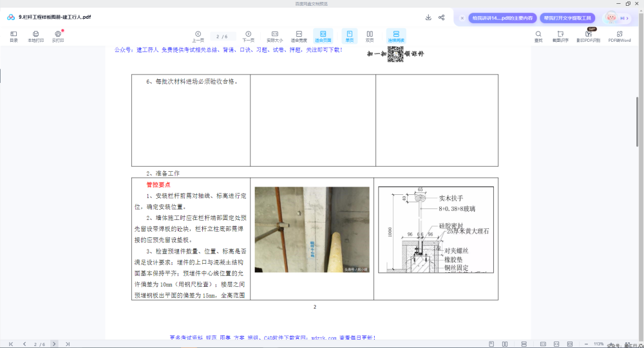Click fit page icon in bottom status bar
Image resolution: width=644 pixels, height=348 pixels.
coord(570,344)
